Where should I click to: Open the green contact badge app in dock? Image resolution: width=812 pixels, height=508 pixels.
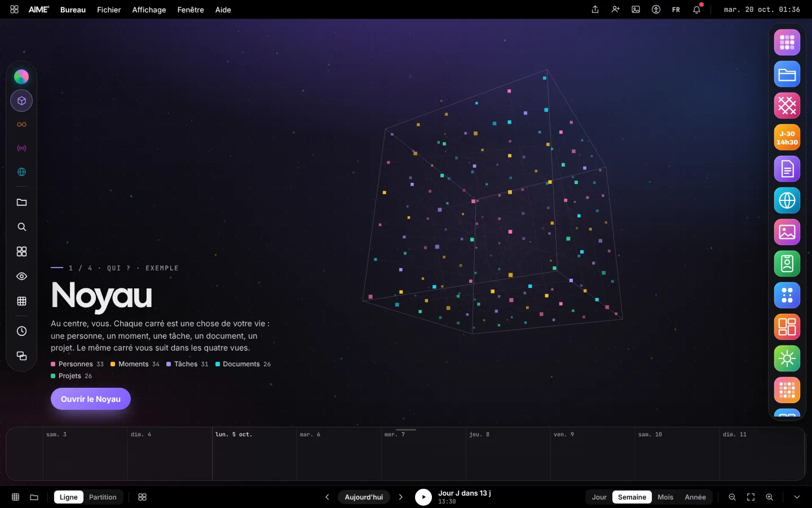pos(787,264)
